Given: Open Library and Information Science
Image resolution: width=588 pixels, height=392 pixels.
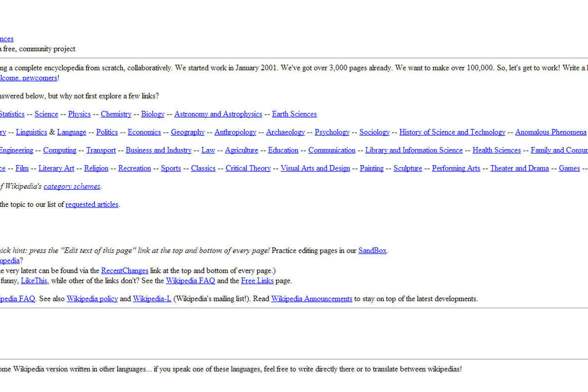Looking at the screenshot, I should click(414, 150).
